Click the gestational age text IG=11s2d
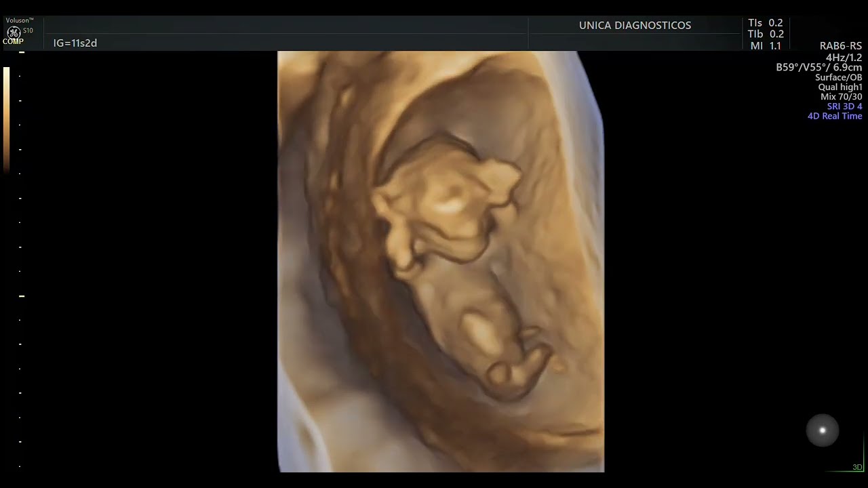Viewport: 868px width, 488px height. point(75,43)
